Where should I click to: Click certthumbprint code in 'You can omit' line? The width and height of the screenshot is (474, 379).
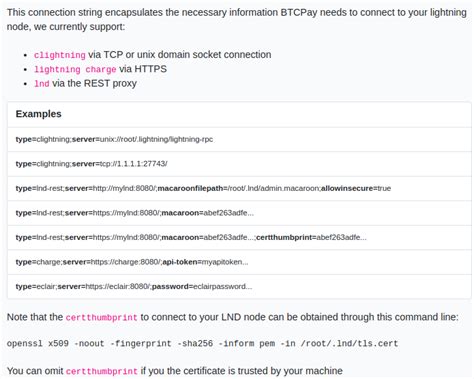[x=101, y=371]
